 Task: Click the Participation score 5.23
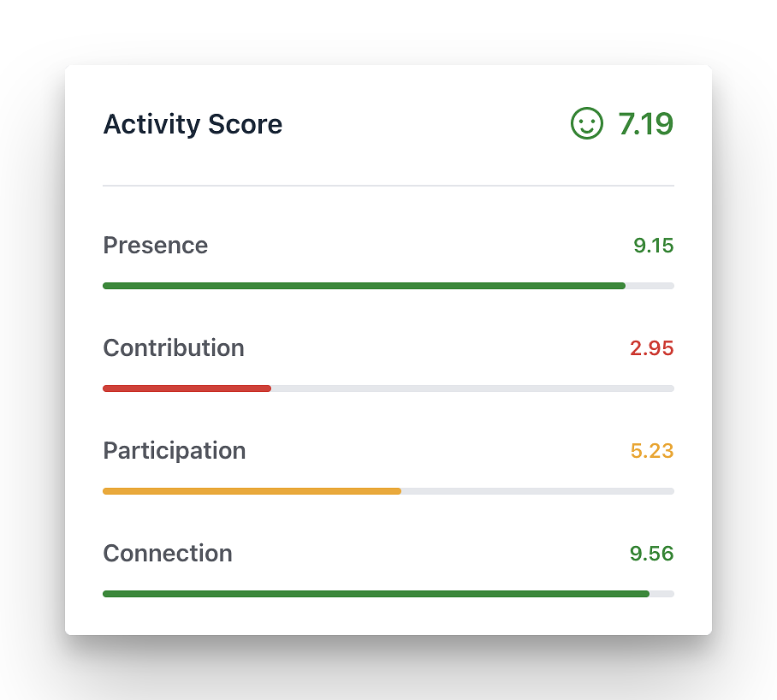click(652, 450)
